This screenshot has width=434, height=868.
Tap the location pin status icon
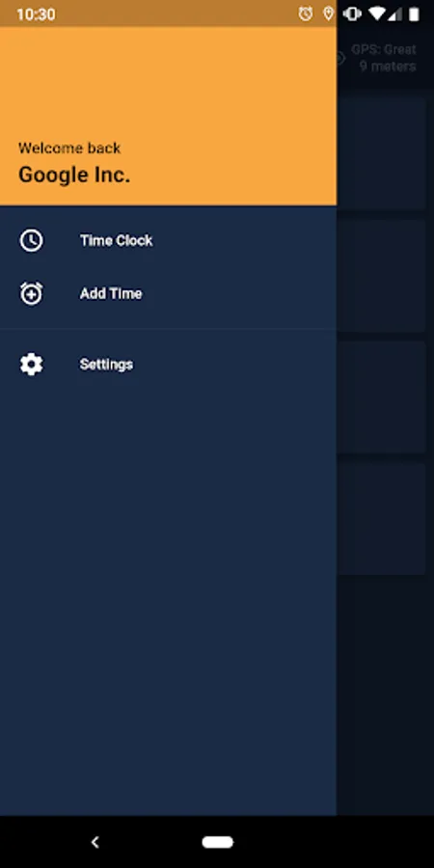click(329, 14)
